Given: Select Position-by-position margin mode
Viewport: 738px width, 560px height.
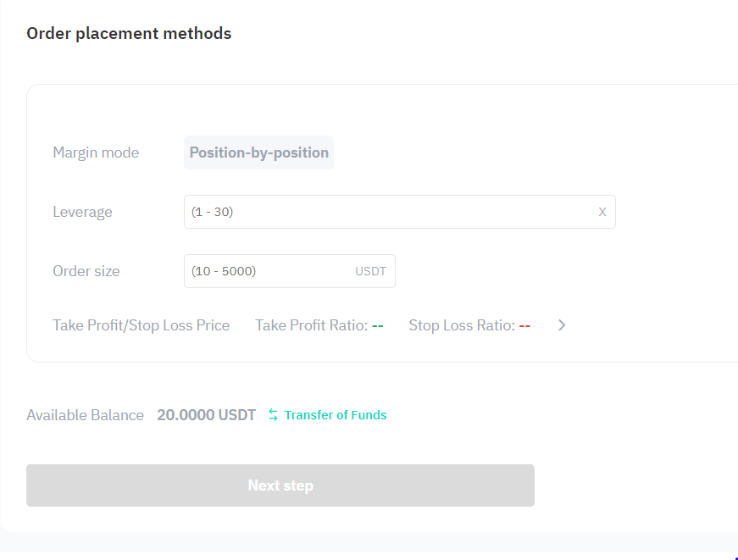Looking at the screenshot, I should tap(259, 152).
